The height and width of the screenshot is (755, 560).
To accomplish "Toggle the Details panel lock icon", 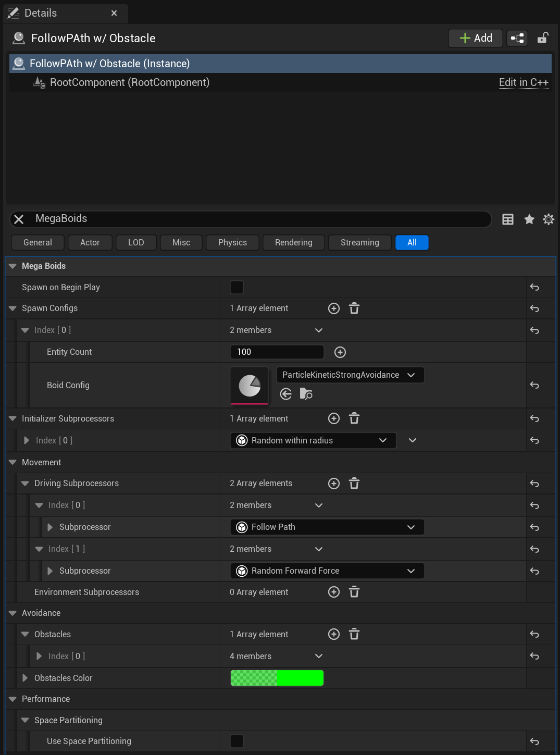I will [542, 38].
